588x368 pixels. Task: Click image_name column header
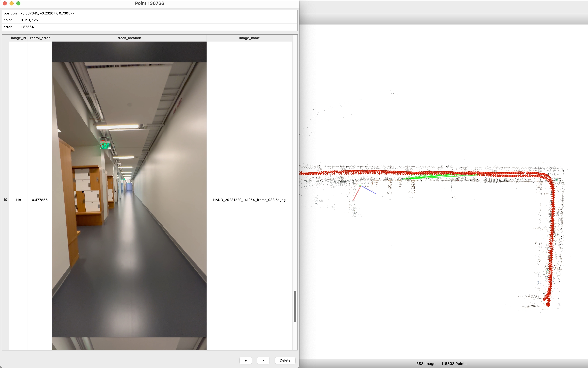[x=249, y=38]
